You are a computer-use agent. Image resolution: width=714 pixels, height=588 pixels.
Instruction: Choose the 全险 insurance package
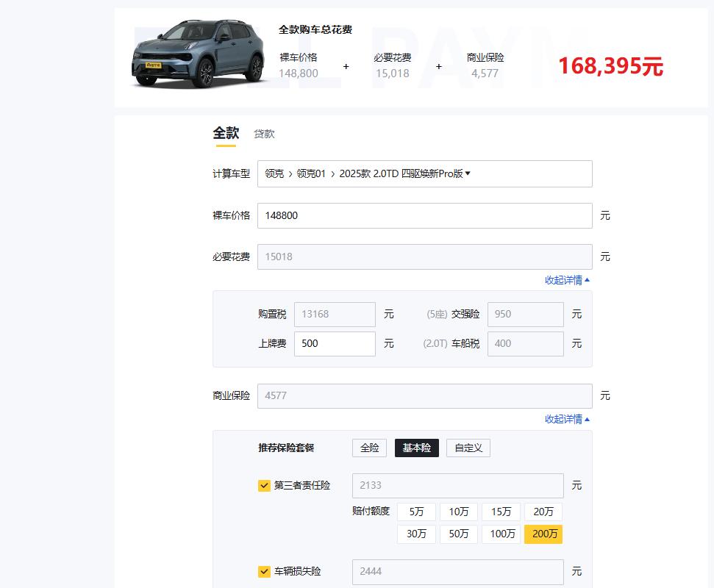(x=369, y=448)
